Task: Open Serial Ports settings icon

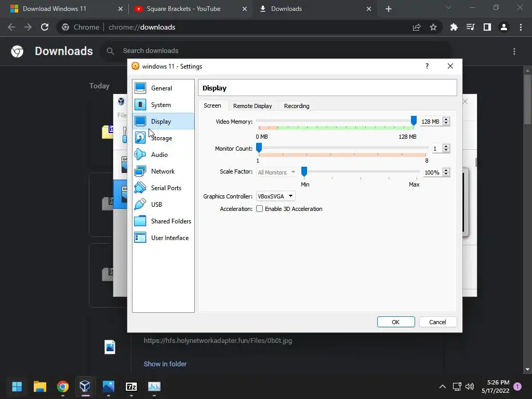Action: coord(140,188)
